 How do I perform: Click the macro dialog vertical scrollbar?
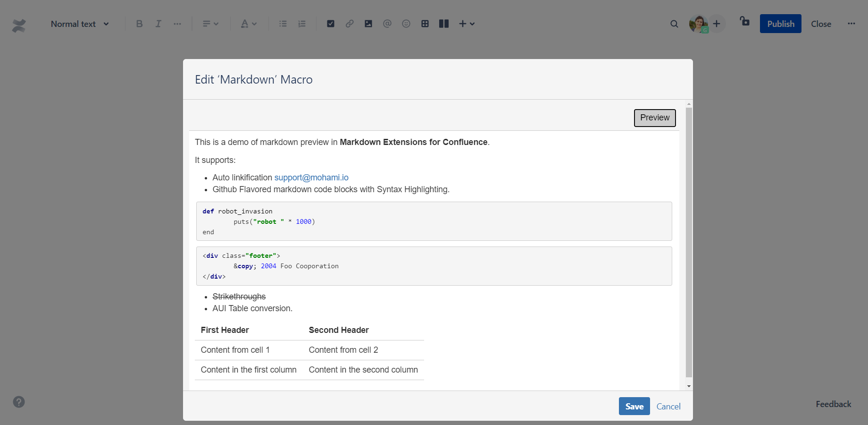click(689, 242)
